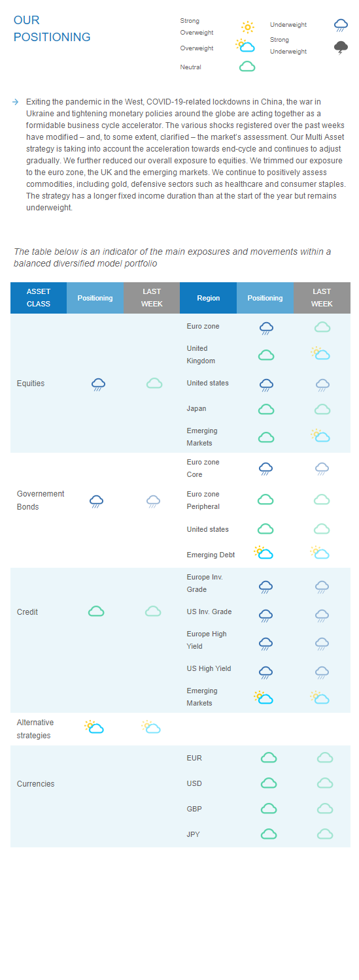This screenshot has height=980, width=359.
Task: Click the USD currency positioning cloud icon
Action: point(269,783)
